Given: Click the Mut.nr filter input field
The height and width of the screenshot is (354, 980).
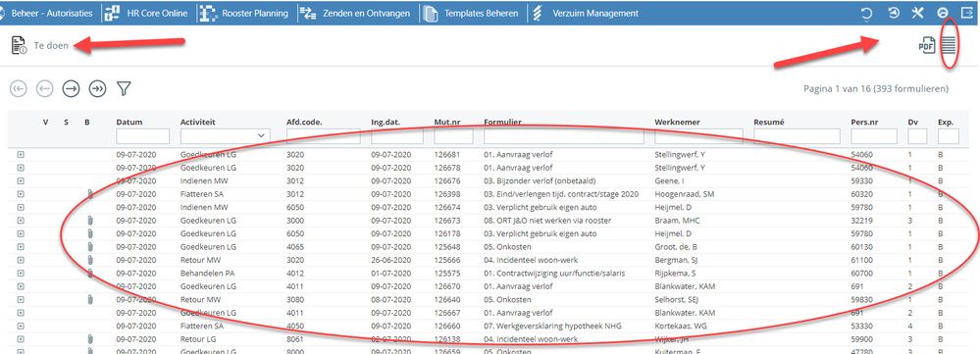Looking at the screenshot, I should [454, 136].
